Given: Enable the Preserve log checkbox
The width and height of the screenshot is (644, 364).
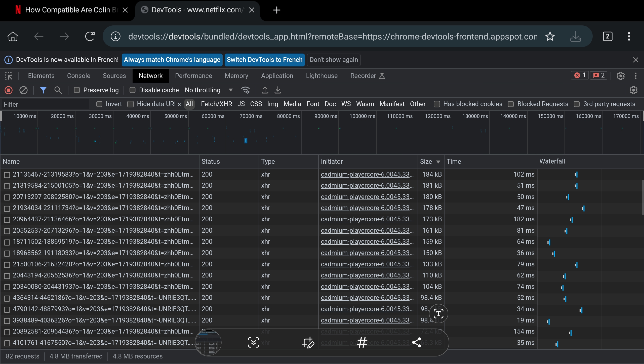Looking at the screenshot, I should coord(77,90).
